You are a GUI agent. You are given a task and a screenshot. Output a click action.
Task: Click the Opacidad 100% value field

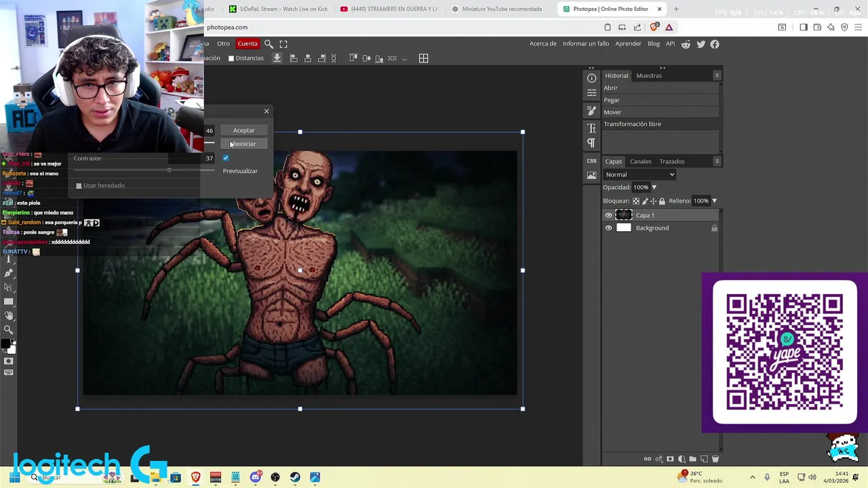[x=641, y=187]
